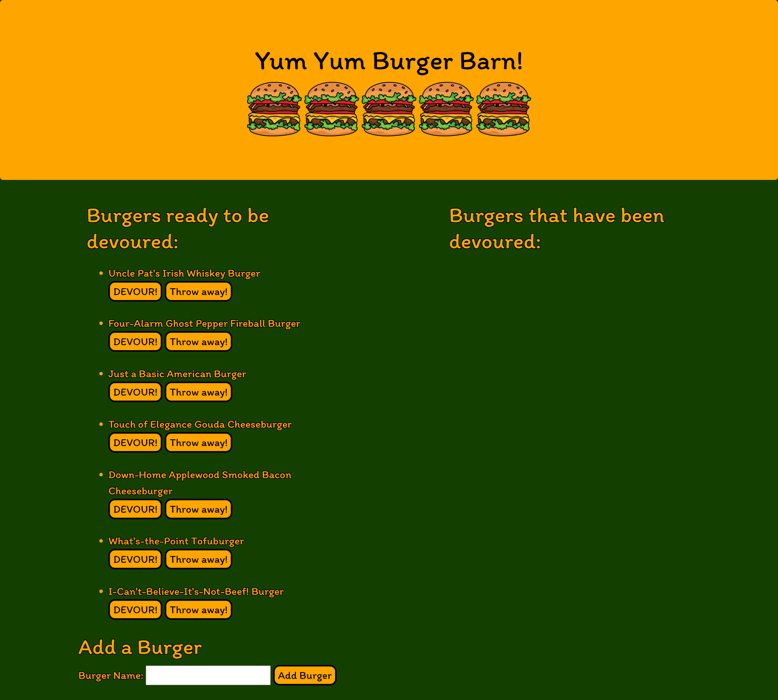Devour the Uncle Pat's Irish Whiskey Burger
This screenshot has height=700, width=778.
[135, 291]
